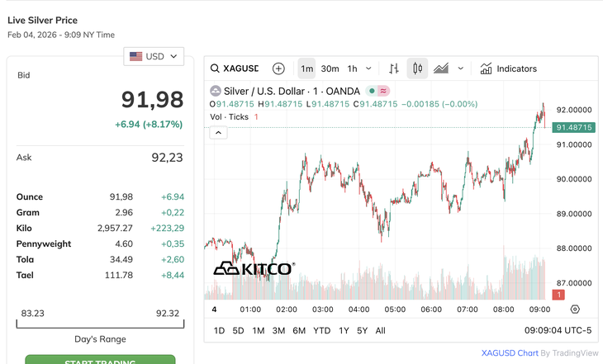Click the silver symbol icon in chart legend
Image resolution: width=603 pixels, height=364 pixels.
(216, 91)
